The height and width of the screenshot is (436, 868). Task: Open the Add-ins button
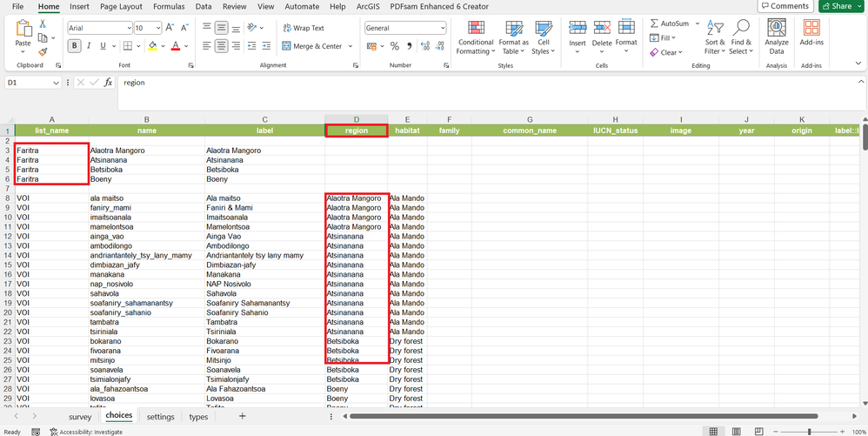(x=811, y=33)
